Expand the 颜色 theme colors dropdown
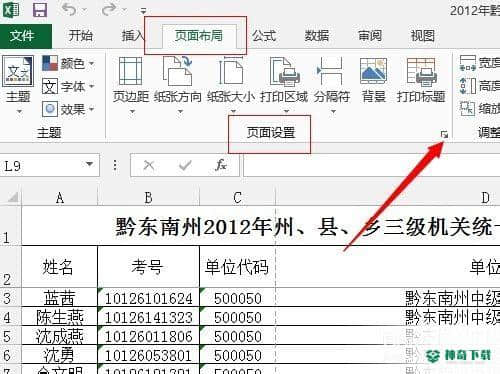The height and width of the screenshot is (374, 500). tap(68, 63)
